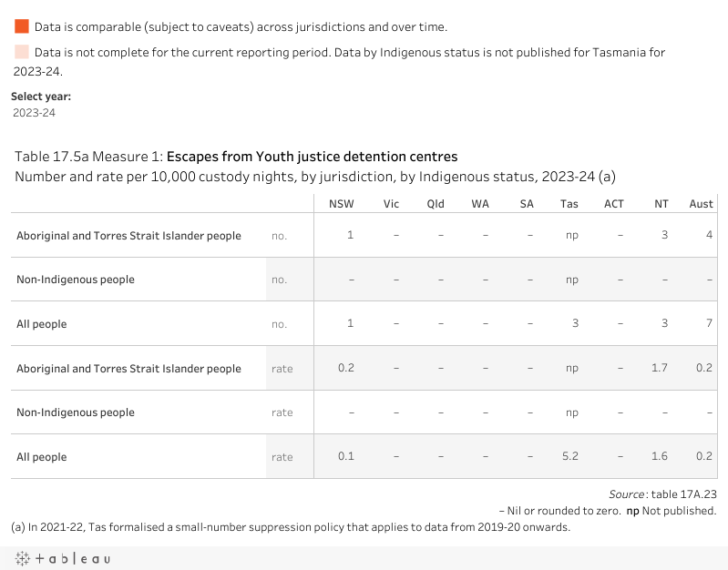This screenshot has height=570, width=728.
Task: Click the 'rate' unit label for Non-Indigenous people
Action: pos(282,412)
